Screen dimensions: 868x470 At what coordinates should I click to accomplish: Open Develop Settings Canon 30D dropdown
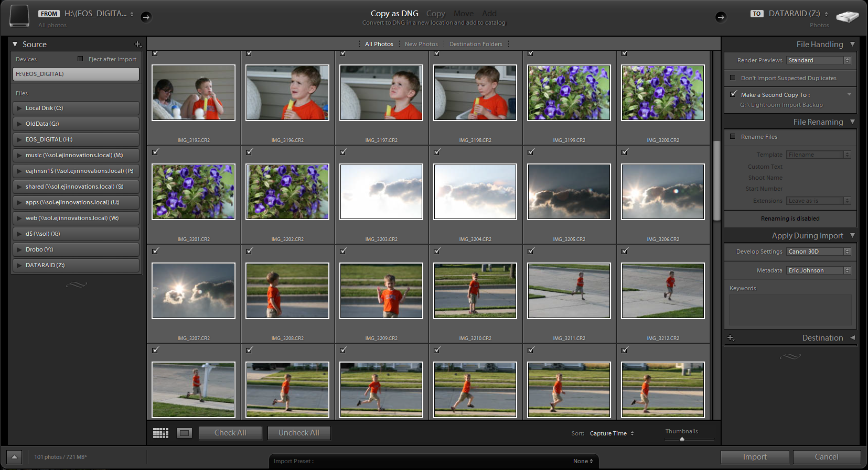[x=818, y=252]
